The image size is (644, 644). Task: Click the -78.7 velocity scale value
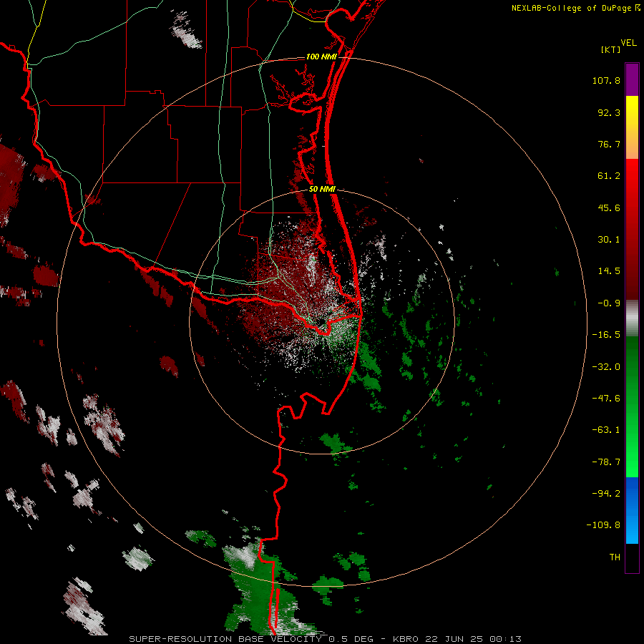click(606, 462)
